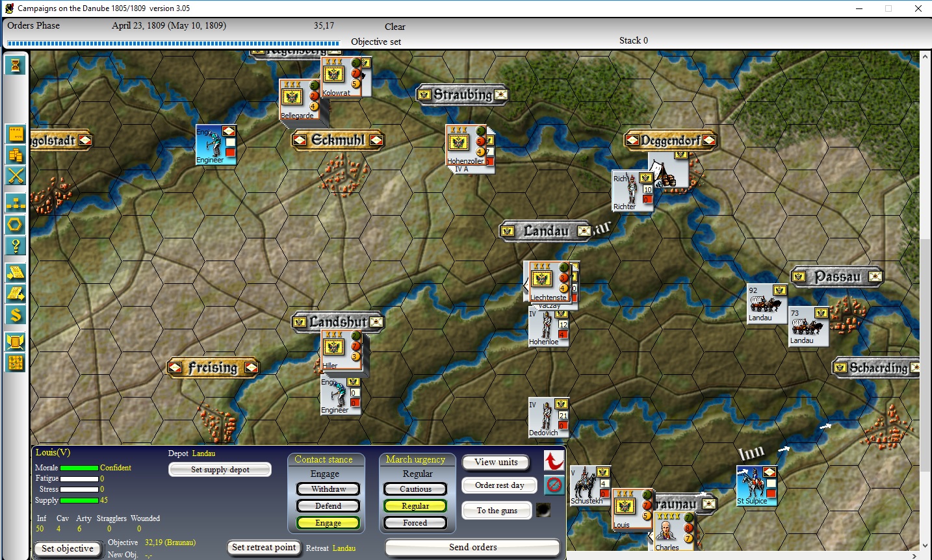The height and width of the screenshot is (560, 932).
Task: Set march urgency to Forced
Action: 415,523
